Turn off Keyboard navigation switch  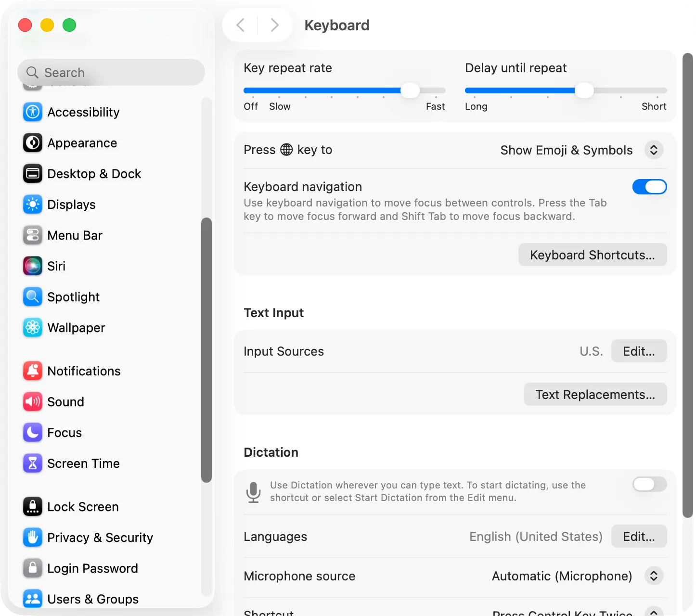[x=649, y=187]
